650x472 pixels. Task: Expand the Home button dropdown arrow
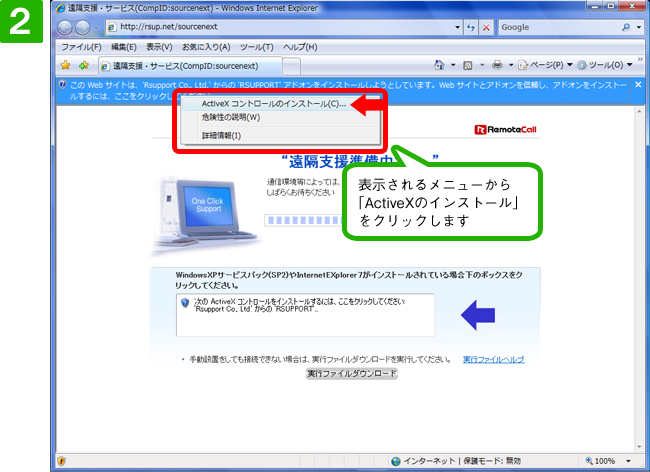tap(453, 65)
